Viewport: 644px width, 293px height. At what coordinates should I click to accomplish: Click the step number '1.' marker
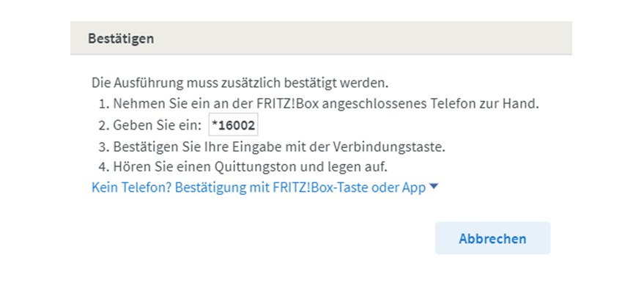click(105, 103)
